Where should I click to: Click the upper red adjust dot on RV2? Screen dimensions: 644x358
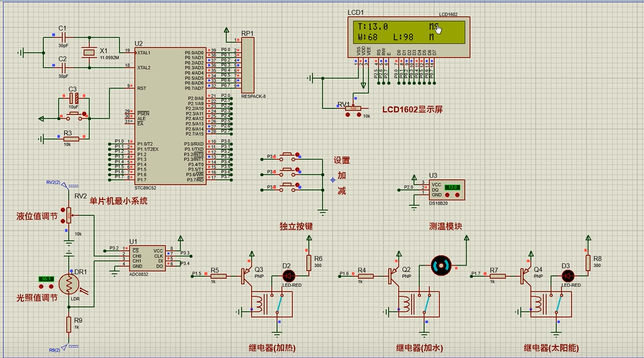click(x=63, y=209)
